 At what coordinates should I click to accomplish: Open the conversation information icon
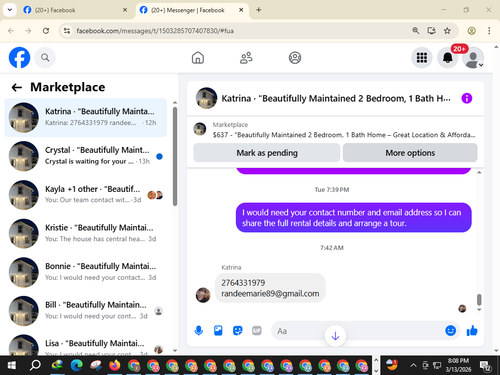pyautogui.click(x=467, y=98)
